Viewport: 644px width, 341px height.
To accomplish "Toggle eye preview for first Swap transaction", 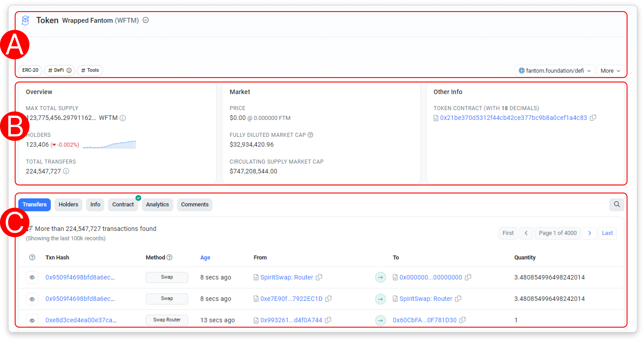I will coord(32,277).
